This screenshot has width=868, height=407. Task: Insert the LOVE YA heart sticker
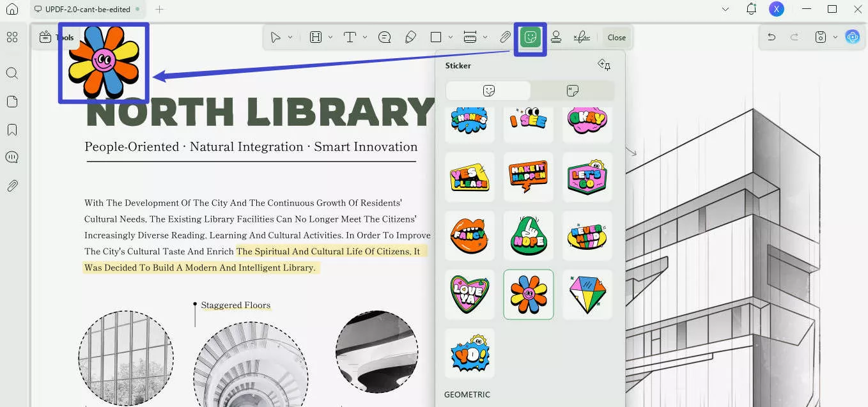[x=470, y=295]
